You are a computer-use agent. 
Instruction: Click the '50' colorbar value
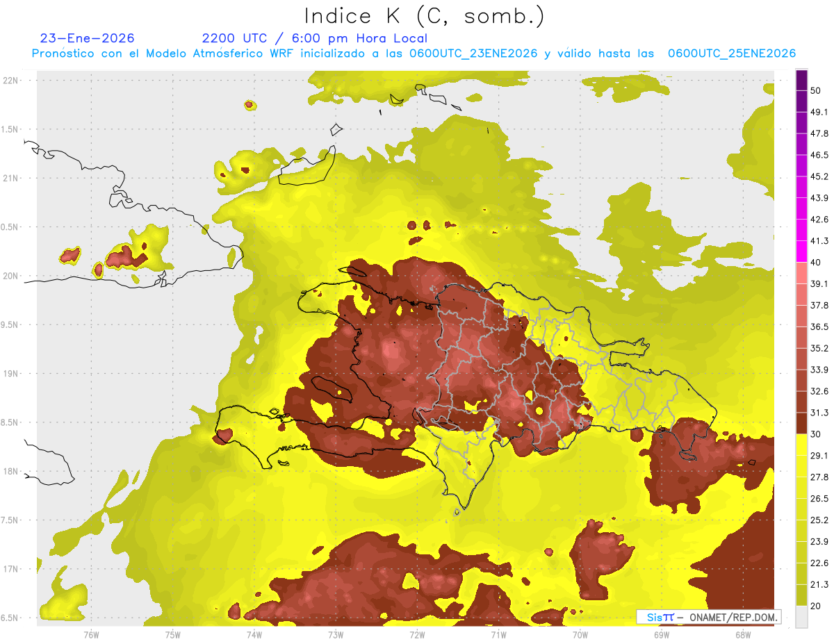pyautogui.click(x=817, y=90)
